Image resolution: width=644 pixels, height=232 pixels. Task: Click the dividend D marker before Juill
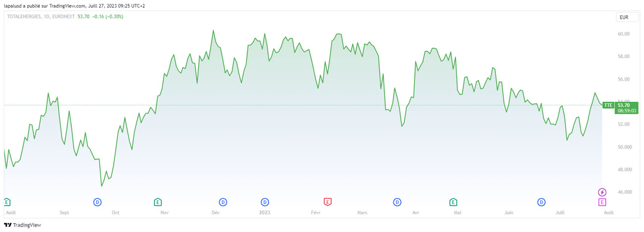[x=541, y=202]
